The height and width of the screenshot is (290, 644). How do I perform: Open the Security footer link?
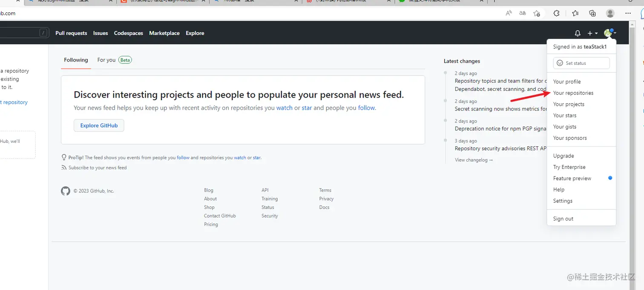coord(270,216)
